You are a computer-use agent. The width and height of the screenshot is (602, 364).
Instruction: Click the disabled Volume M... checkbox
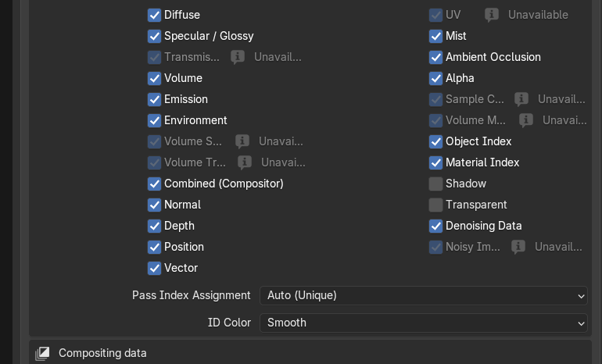[435, 120]
